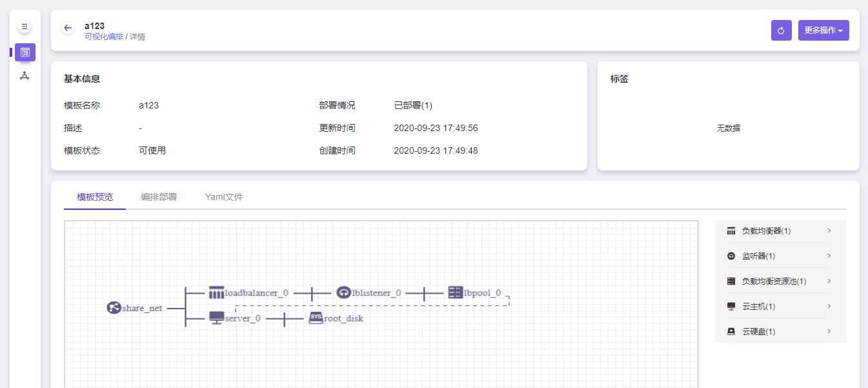
Task: Expand the 云主机(1) list item
Action: pos(780,306)
